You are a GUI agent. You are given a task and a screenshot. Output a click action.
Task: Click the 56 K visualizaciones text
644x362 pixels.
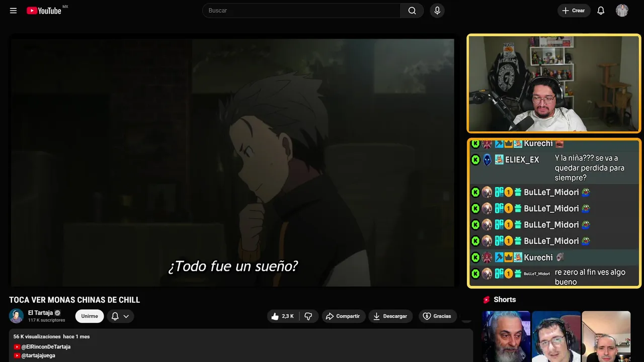[x=37, y=336]
